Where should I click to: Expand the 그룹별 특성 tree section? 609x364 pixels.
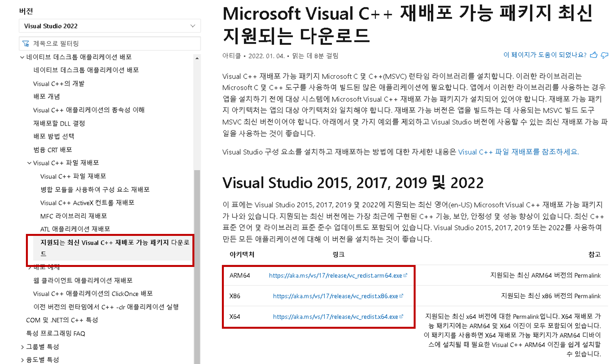[22, 347]
